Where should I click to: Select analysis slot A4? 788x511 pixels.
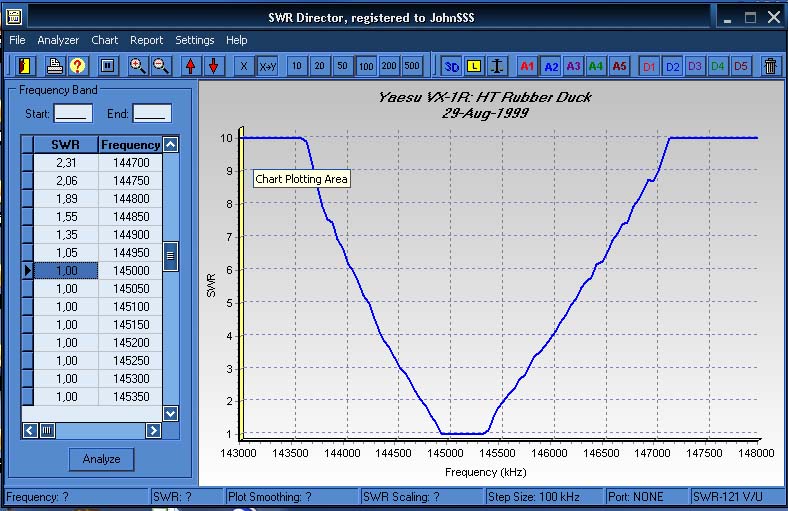(596, 66)
